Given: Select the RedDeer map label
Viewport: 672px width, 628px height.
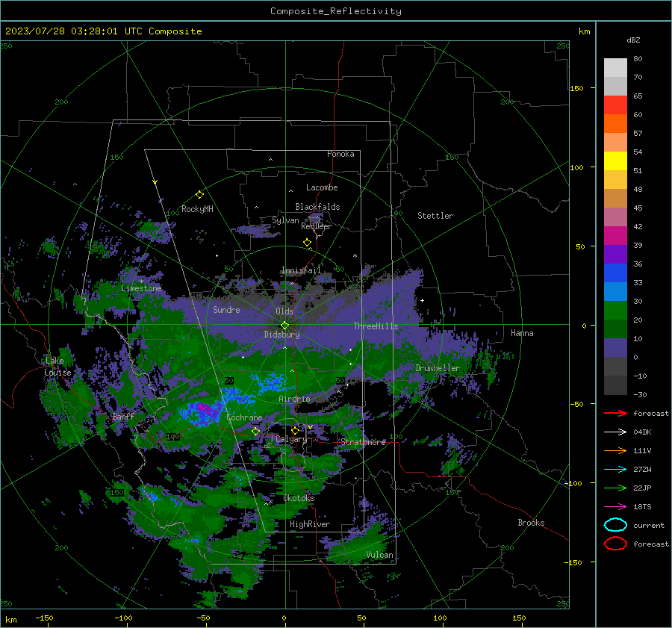Looking at the screenshot, I should coord(317,226).
